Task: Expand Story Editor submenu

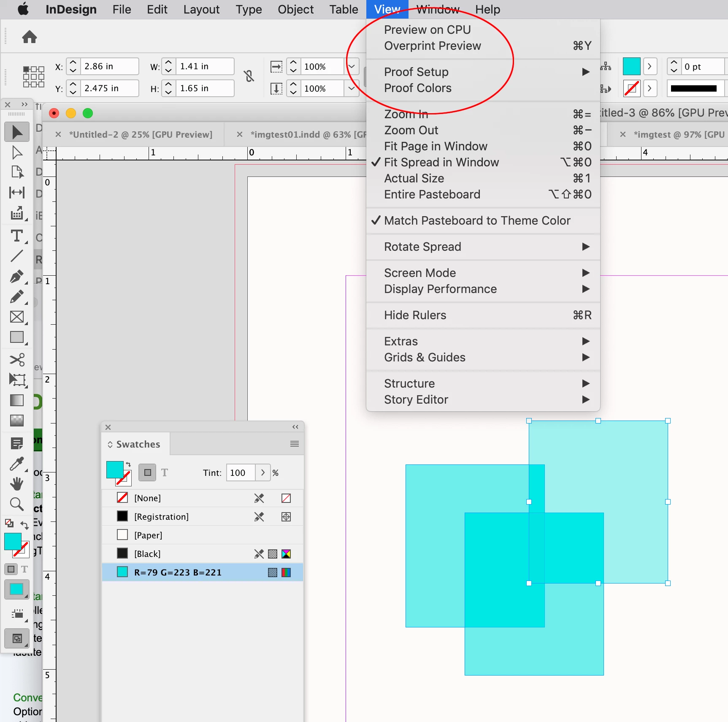Action: [483, 400]
